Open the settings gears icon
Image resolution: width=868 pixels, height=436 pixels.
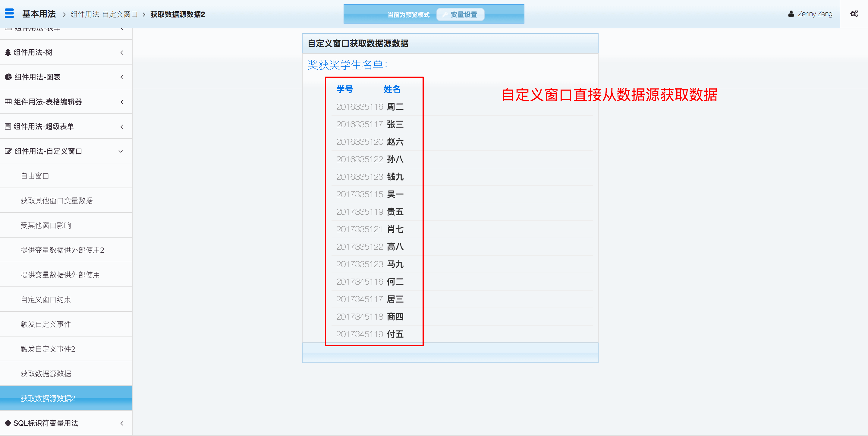tap(854, 14)
